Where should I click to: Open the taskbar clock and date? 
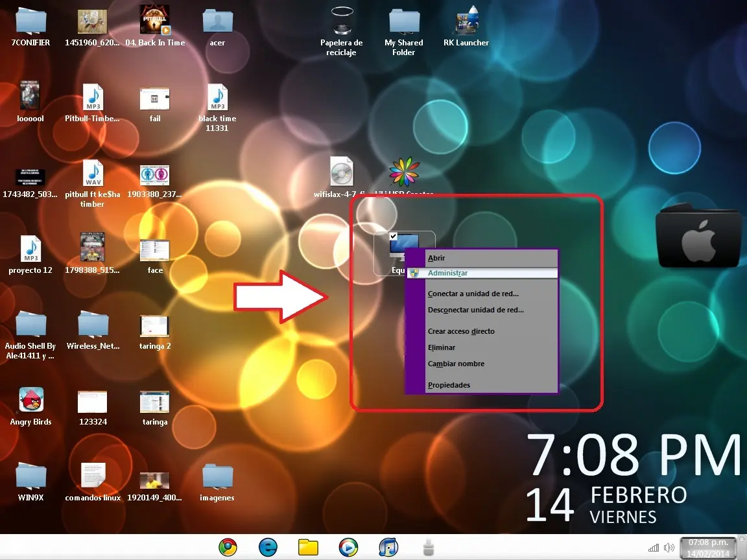[708, 548]
